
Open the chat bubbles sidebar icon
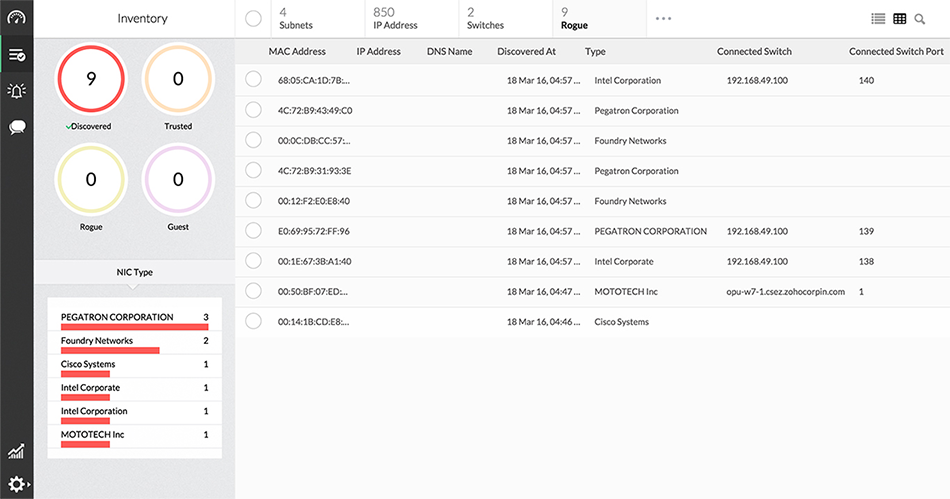pos(16,127)
